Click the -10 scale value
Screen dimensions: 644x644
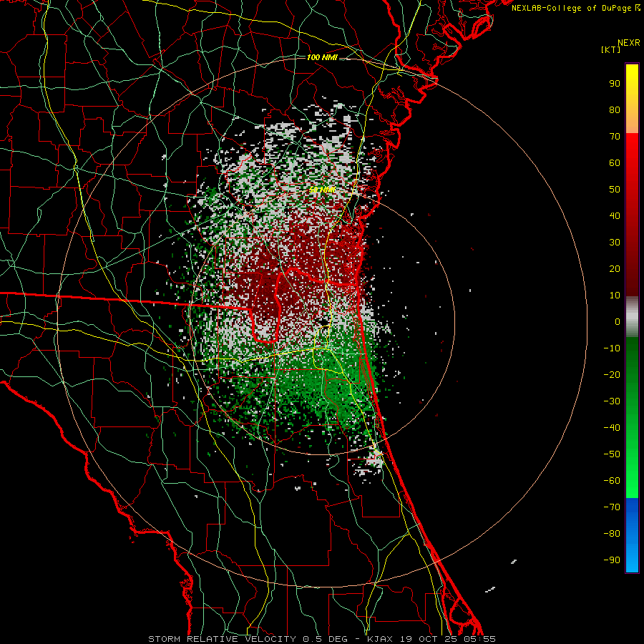pyautogui.click(x=612, y=348)
